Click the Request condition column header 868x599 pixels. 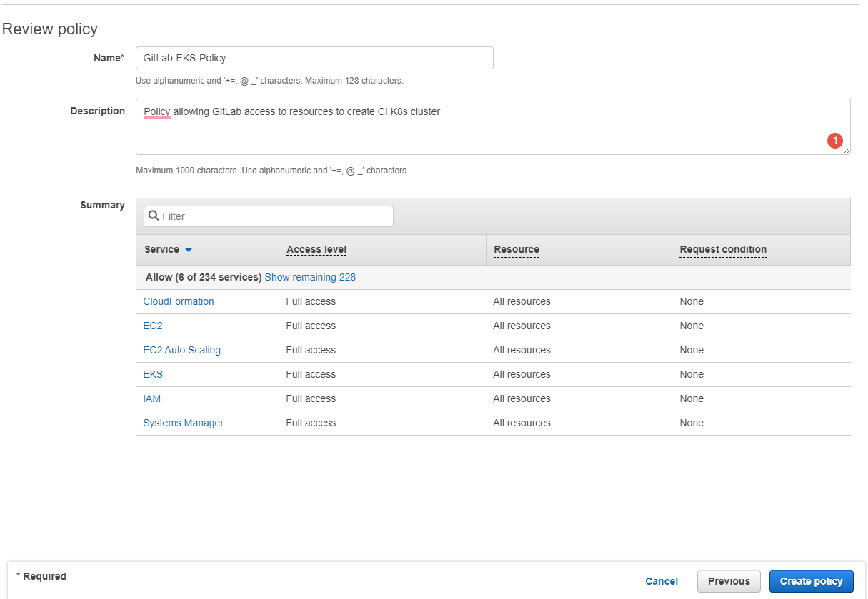723,249
